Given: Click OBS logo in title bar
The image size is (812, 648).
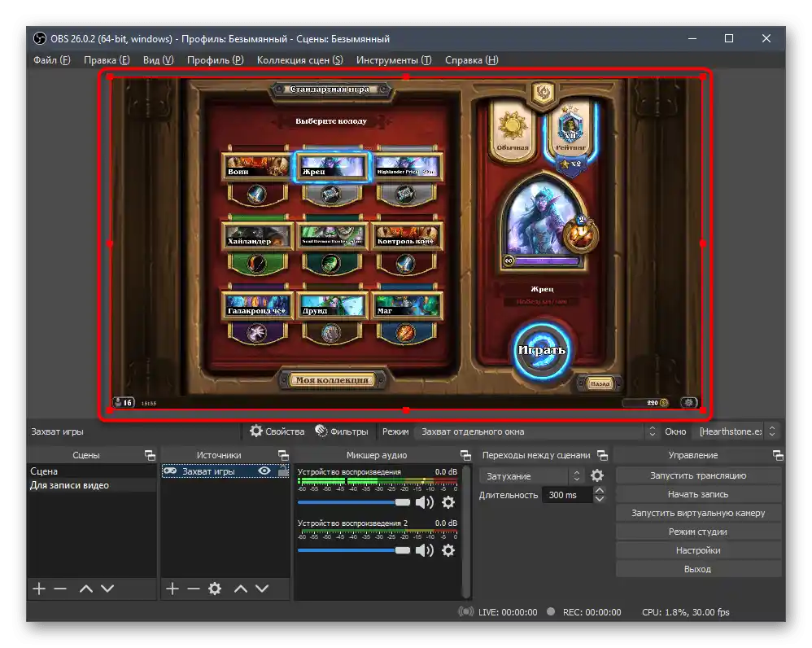Looking at the screenshot, I should click(x=40, y=38).
